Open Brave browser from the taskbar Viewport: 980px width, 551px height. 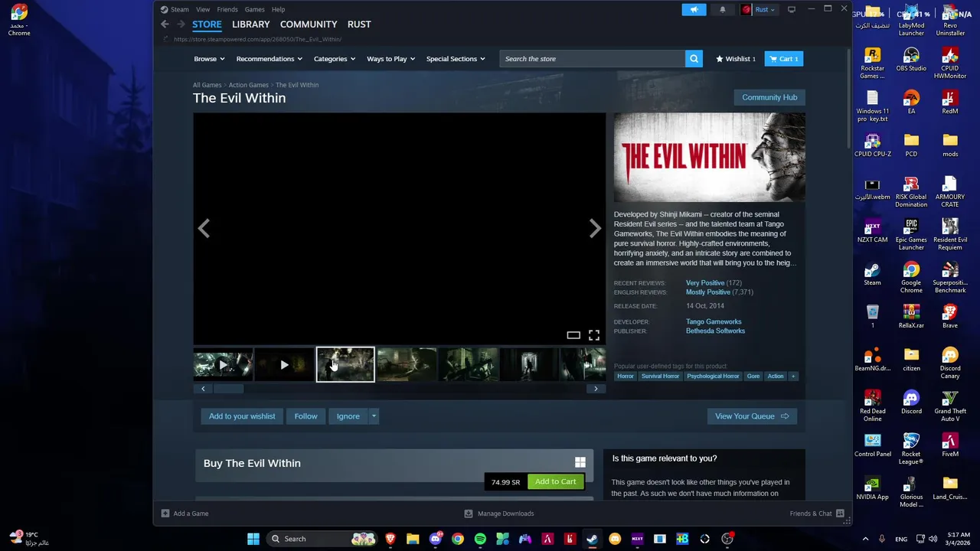390,539
